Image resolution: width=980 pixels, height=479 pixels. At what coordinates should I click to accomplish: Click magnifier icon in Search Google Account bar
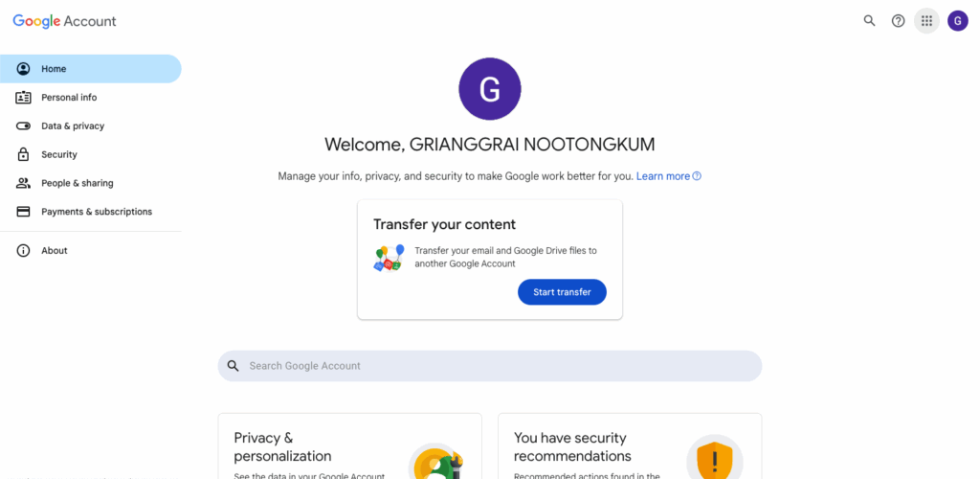point(234,366)
